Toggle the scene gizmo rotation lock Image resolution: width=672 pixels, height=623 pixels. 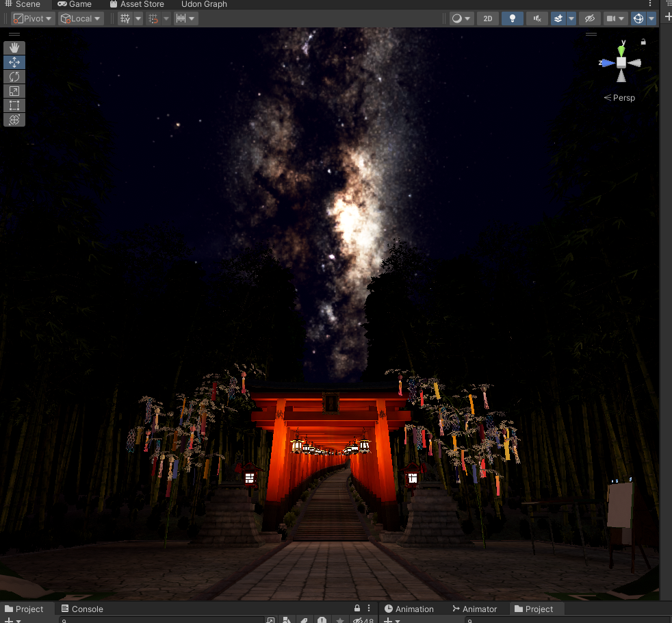[x=643, y=42]
